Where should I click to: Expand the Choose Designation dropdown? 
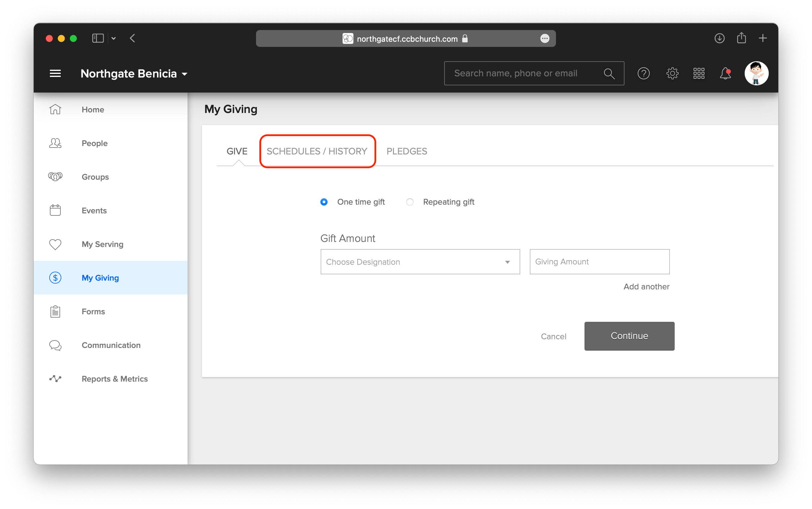[x=419, y=261]
